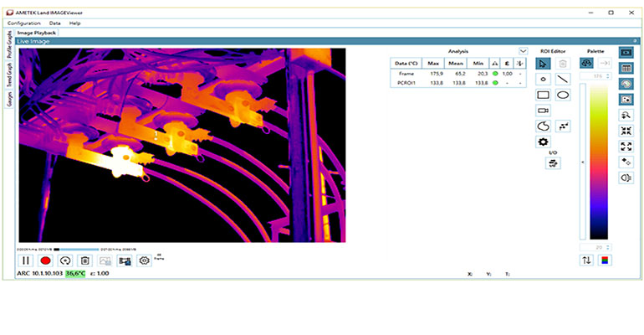Image resolution: width=644 pixels, height=335 pixels.
Task: Open the Data menu
Action: pos(54,23)
